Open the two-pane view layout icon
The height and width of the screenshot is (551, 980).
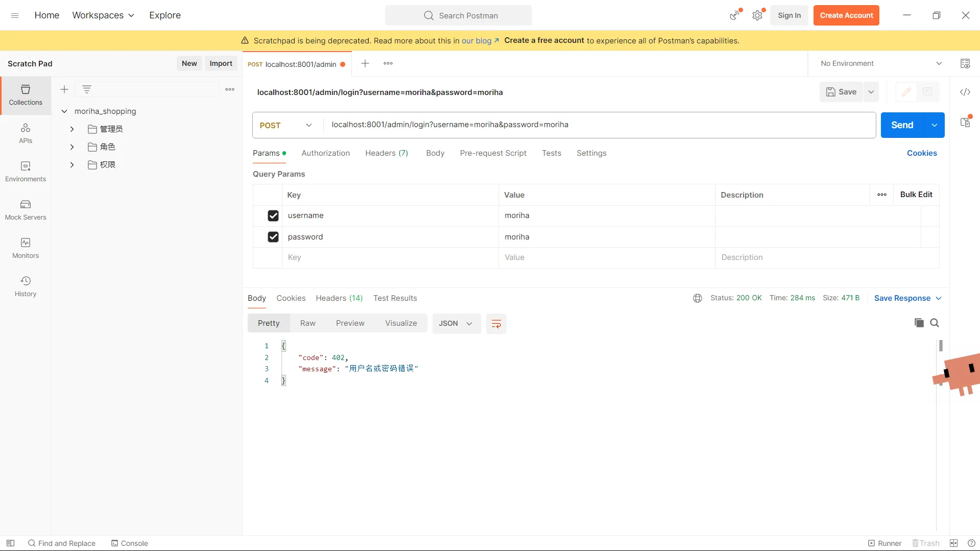[x=953, y=543]
